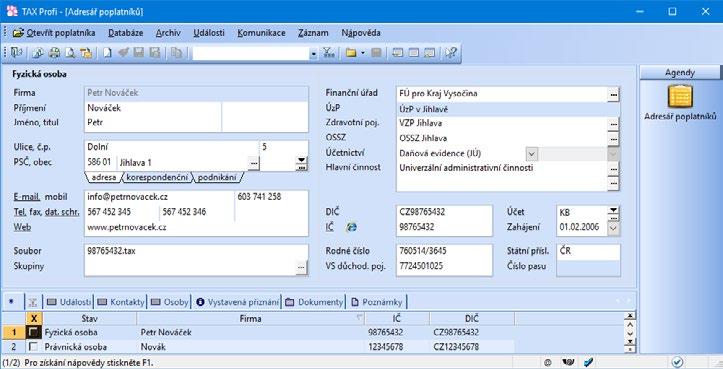723x369 pixels.
Task: Click the Web link label
Action: [22, 227]
